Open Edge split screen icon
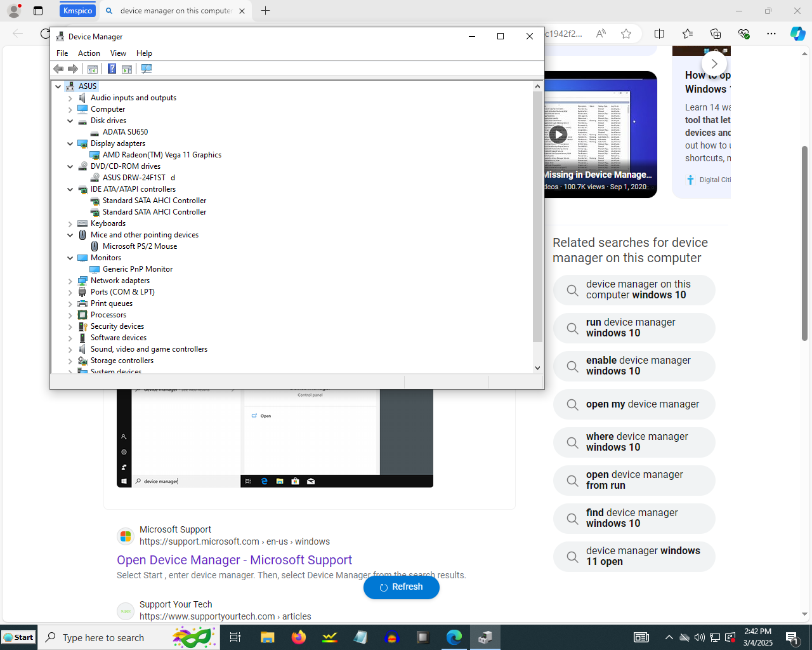 (660, 34)
